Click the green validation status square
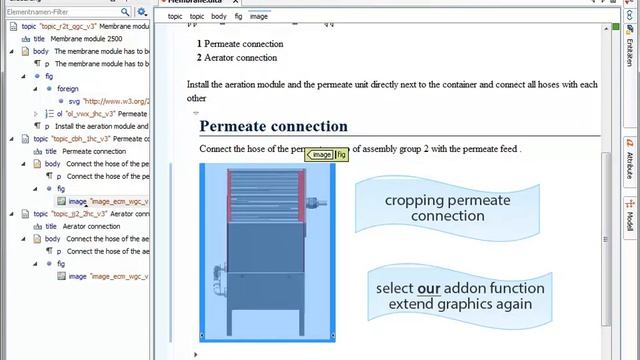The width and height of the screenshot is (640, 360). [616, 27]
